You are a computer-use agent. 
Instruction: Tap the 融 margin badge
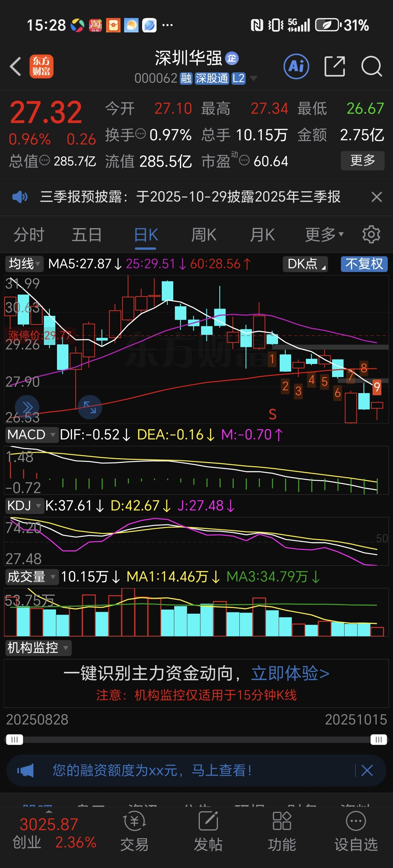[186, 79]
